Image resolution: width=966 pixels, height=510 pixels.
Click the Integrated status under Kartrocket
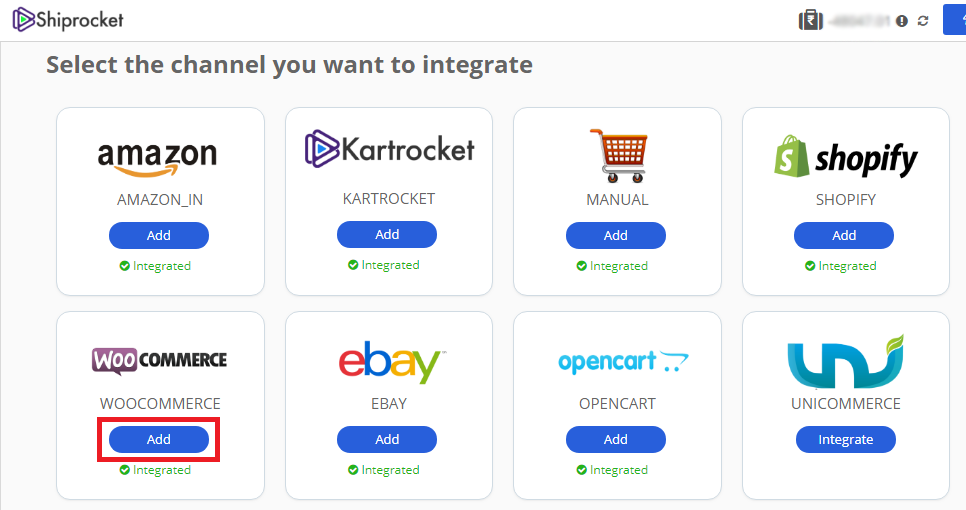coord(384,265)
